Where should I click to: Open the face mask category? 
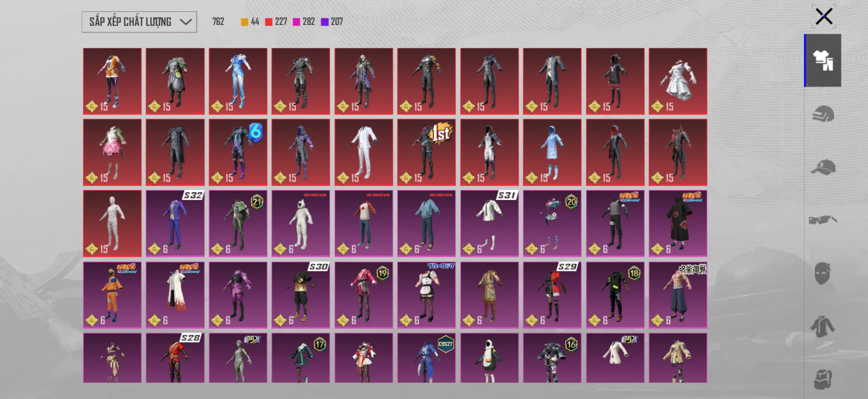tap(823, 273)
